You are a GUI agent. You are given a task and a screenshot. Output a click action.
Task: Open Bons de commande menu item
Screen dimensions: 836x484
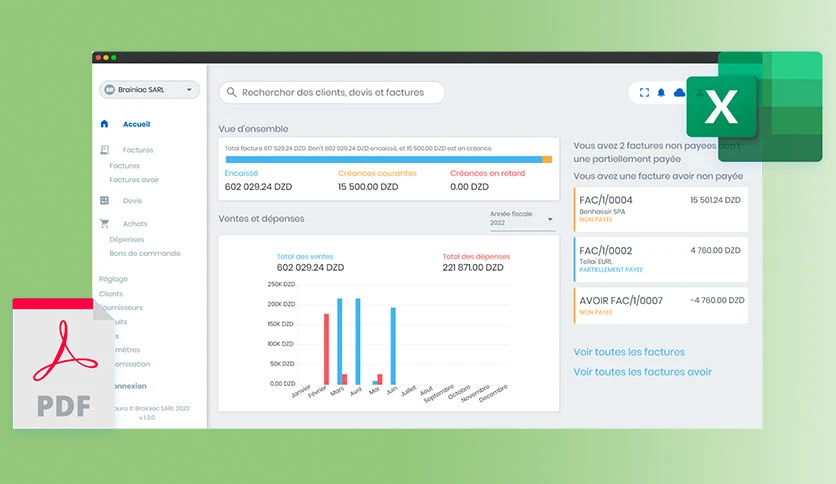144,253
